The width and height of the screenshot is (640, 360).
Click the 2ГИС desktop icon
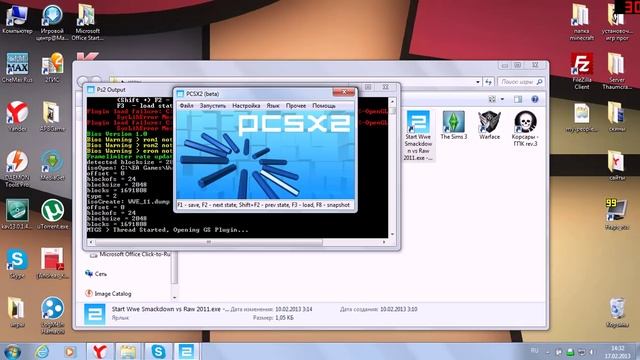(52, 68)
